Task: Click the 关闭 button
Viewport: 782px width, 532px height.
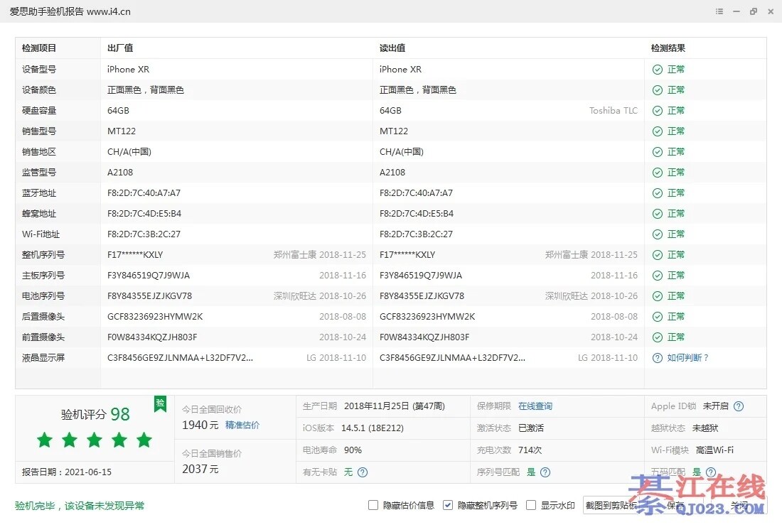Action: (x=739, y=506)
